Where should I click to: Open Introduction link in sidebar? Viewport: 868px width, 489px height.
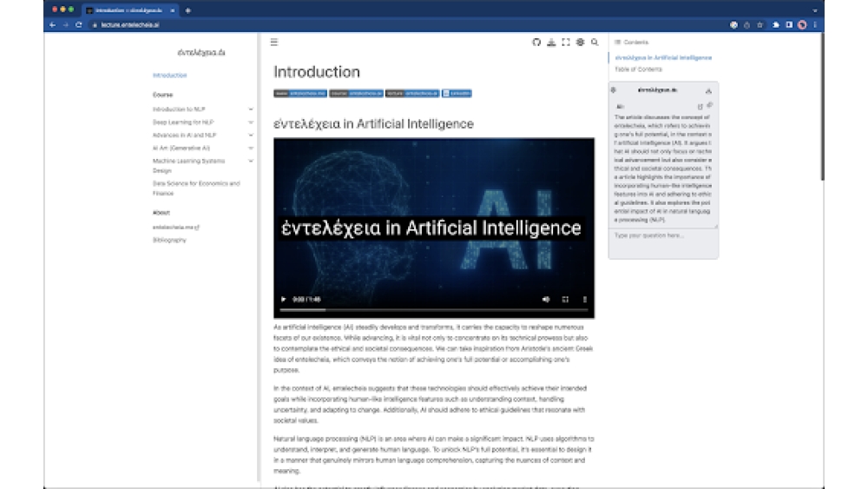coord(170,76)
